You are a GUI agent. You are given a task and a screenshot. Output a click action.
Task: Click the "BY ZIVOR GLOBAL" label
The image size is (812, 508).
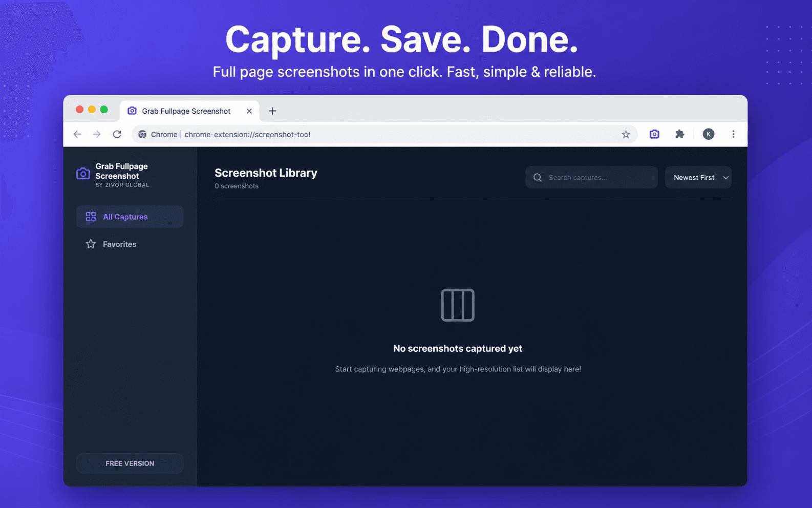point(122,185)
